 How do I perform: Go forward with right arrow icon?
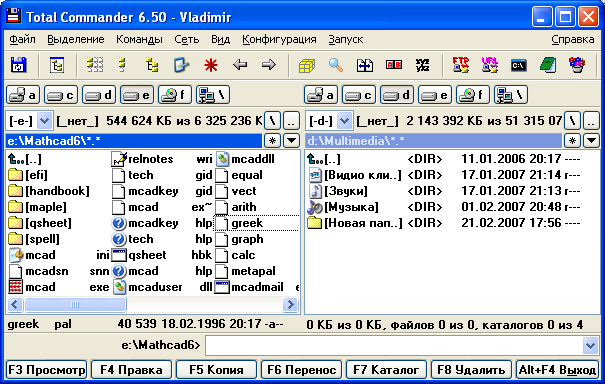pos(269,65)
